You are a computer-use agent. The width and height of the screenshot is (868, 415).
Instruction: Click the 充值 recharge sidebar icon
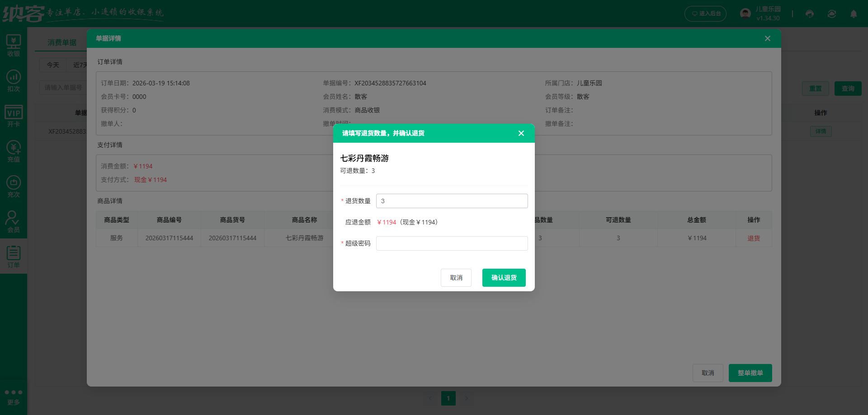click(x=14, y=151)
